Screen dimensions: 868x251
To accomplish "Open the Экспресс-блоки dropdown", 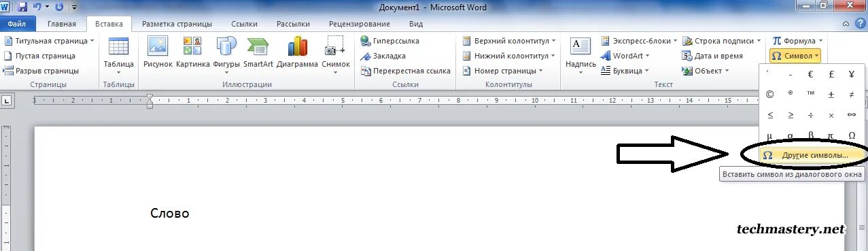I will click(639, 41).
